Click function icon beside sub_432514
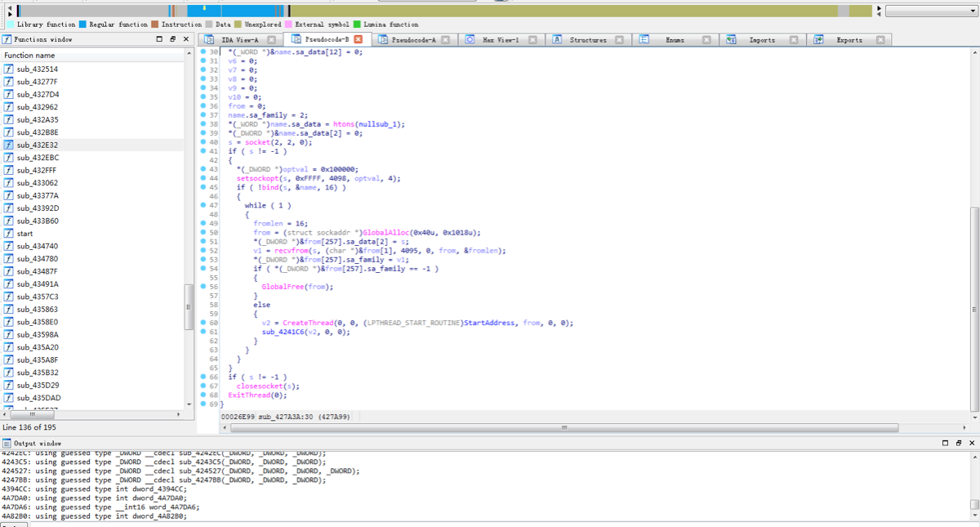Viewport: 980px width, 527px height. pyautogui.click(x=9, y=69)
